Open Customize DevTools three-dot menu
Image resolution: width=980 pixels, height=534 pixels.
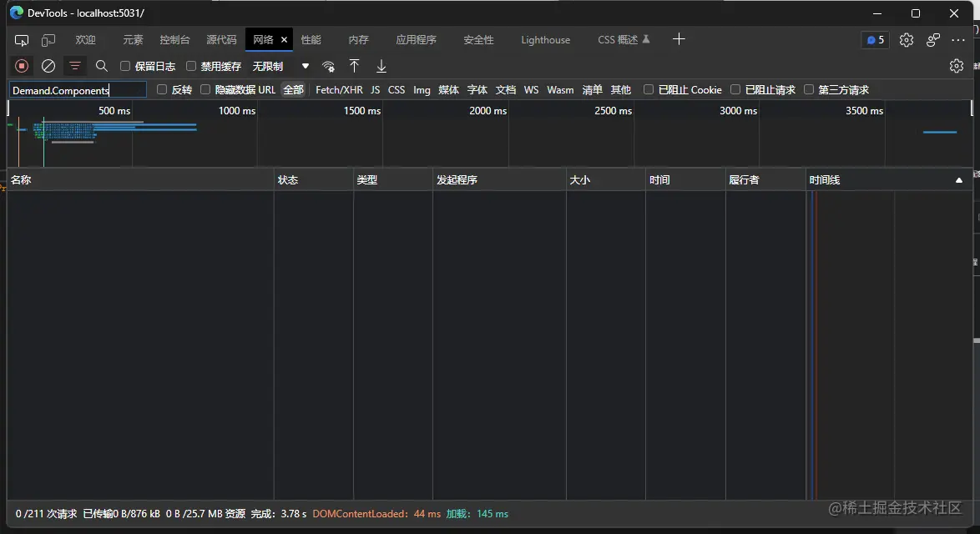click(958, 40)
